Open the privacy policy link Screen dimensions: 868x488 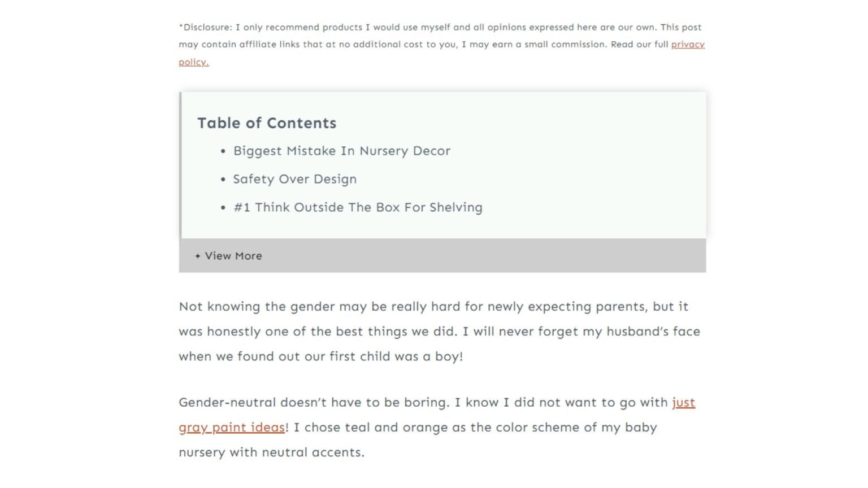pyautogui.click(x=687, y=45)
